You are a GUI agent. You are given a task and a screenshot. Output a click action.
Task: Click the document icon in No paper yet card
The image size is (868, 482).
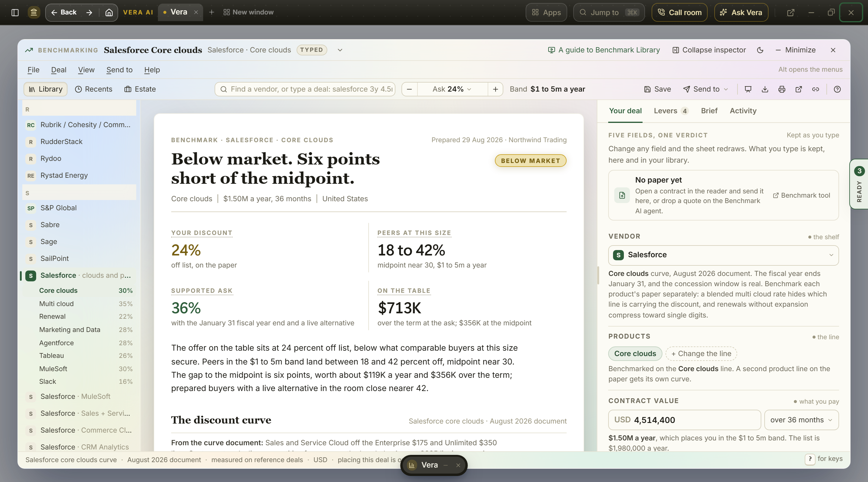coord(622,195)
